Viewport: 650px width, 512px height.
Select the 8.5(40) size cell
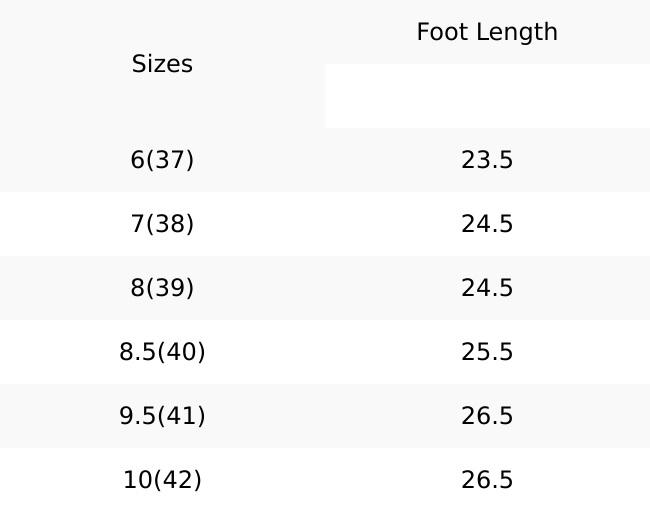pos(162,352)
